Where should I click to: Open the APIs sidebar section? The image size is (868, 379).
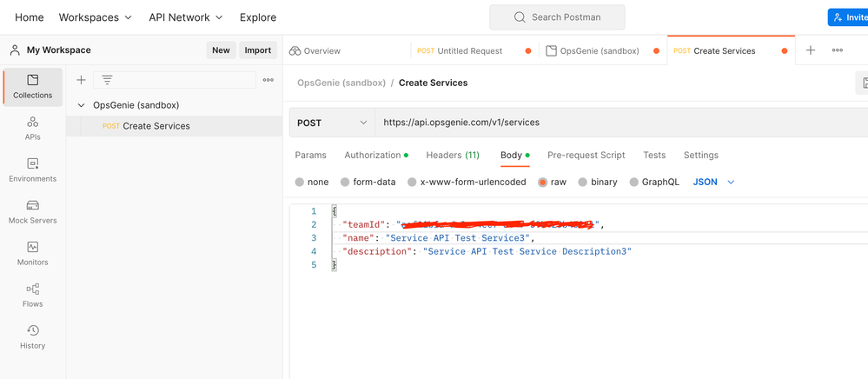33,129
